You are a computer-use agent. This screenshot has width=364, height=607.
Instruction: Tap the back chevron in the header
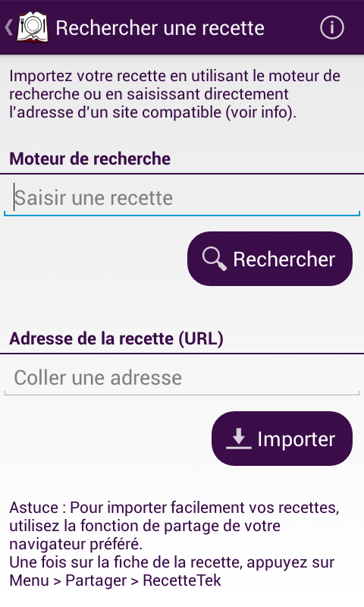(x=8, y=27)
